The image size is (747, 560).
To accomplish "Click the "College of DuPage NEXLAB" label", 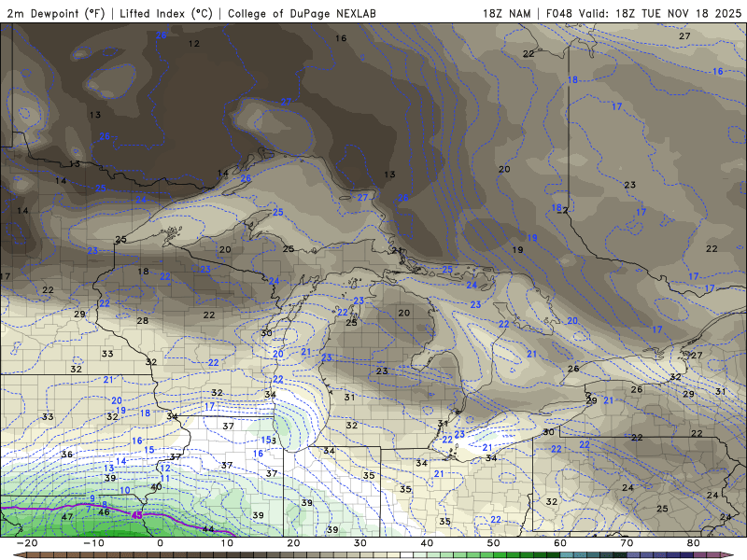I will point(302,14).
